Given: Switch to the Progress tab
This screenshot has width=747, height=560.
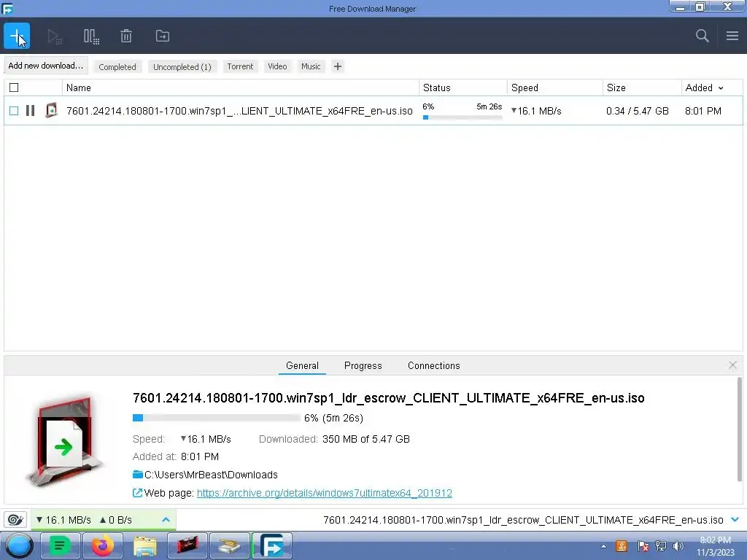Looking at the screenshot, I should coord(363,365).
